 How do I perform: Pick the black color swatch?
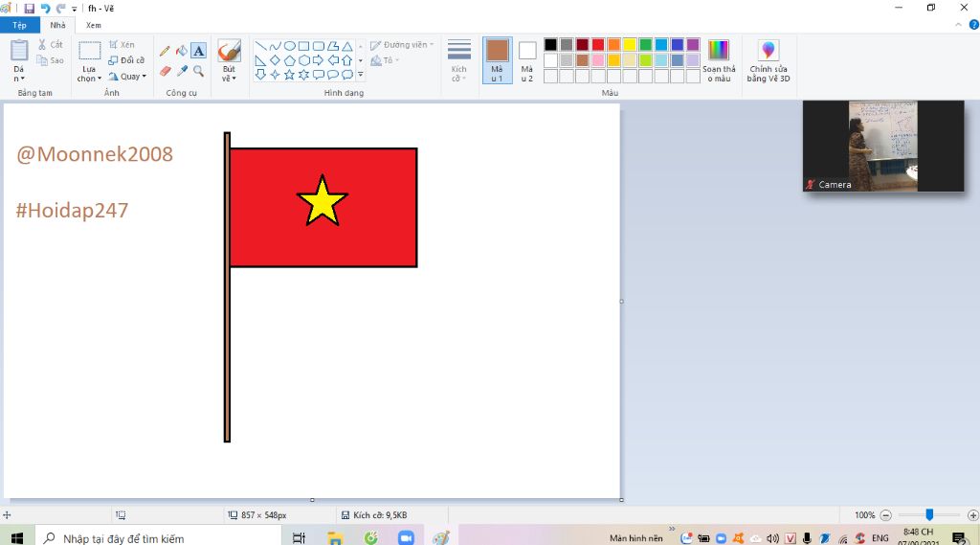pyautogui.click(x=550, y=44)
